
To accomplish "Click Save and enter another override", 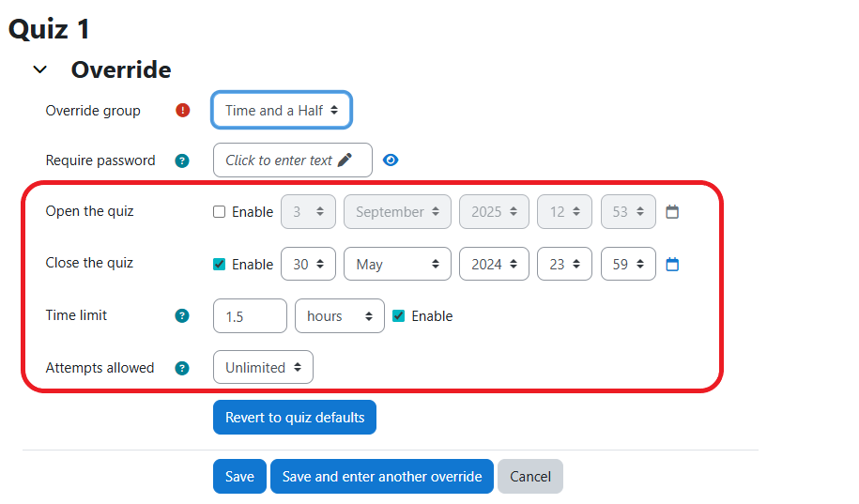I will (382, 477).
